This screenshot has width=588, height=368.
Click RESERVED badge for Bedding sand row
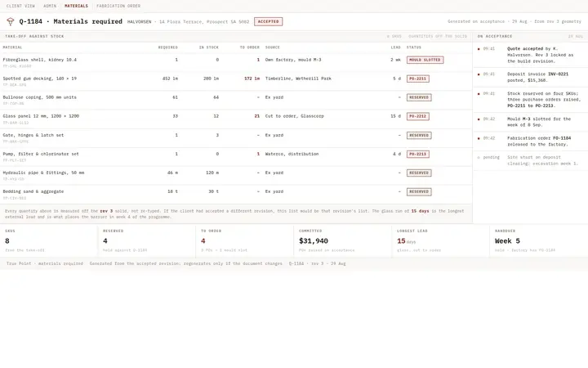click(x=419, y=191)
